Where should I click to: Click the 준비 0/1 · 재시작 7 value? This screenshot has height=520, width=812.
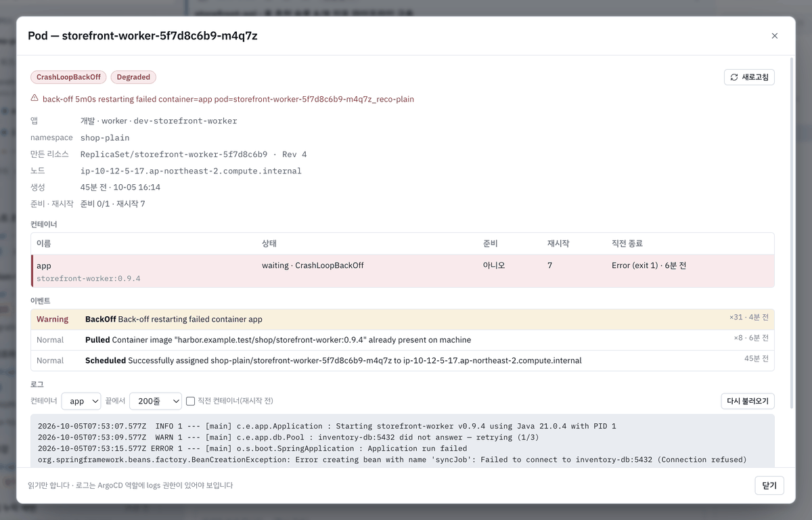tap(113, 204)
